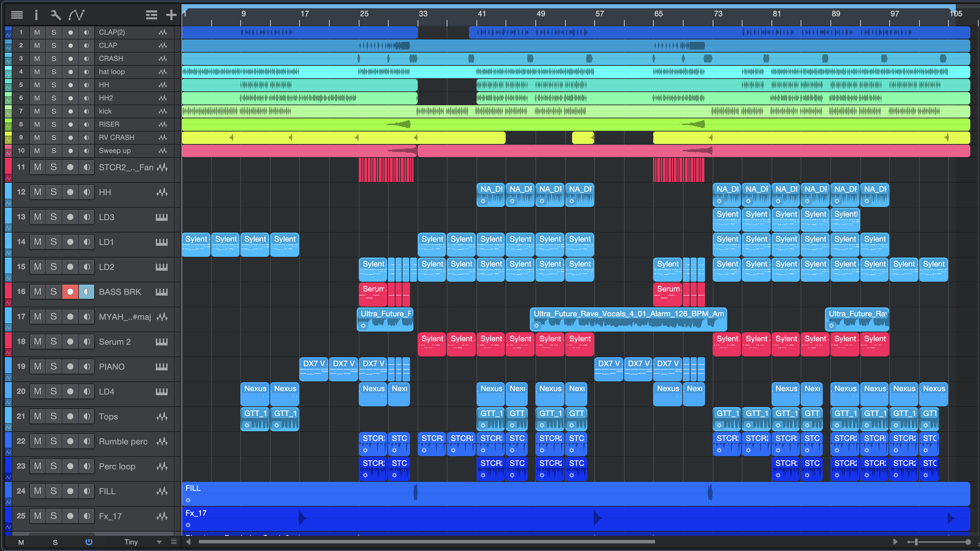This screenshot has height=551, width=980.
Task: Open the track height list icon
Action: pos(151,15)
